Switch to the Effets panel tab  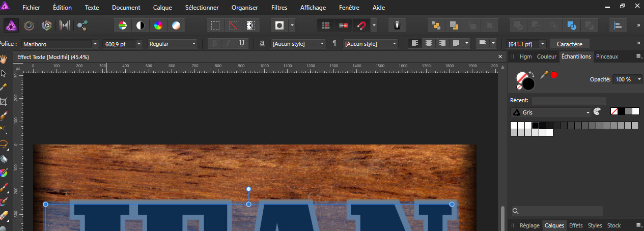pos(576,225)
